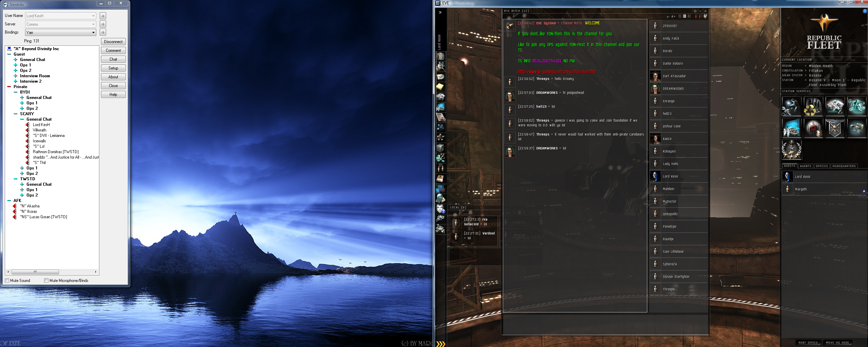The height and width of the screenshot is (347, 868).
Task: Open the star constellation map icon
Action: 440,127
